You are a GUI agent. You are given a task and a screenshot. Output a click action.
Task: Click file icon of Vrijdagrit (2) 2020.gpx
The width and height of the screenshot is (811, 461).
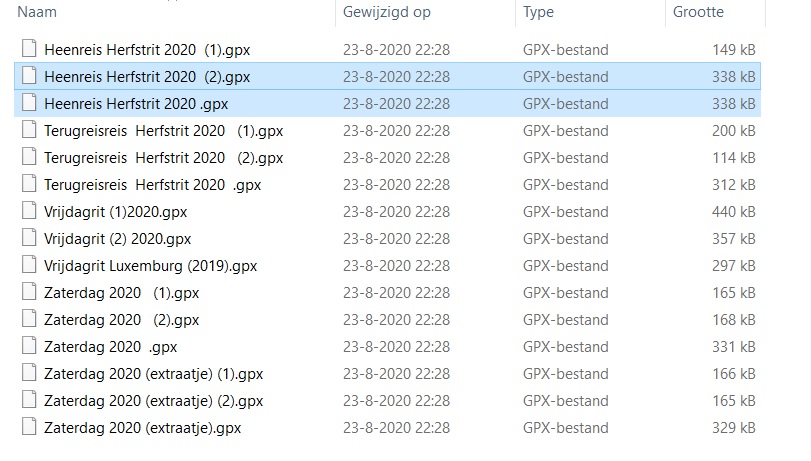click(x=29, y=237)
